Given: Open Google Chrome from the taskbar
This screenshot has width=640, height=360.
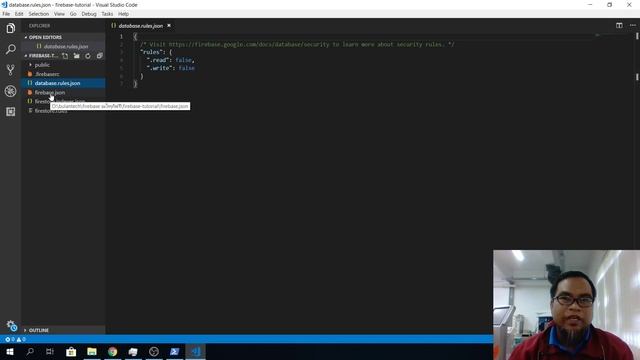Looking at the screenshot, I should point(113,351).
